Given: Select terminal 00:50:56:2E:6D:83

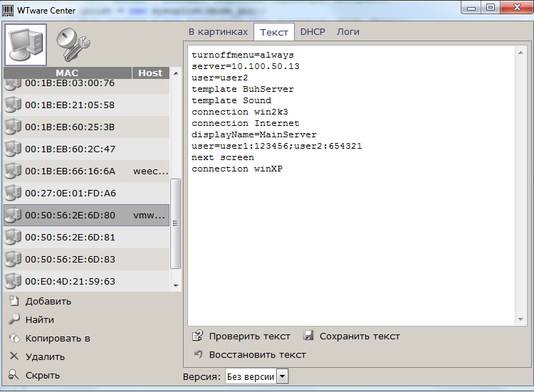Looking at the screenshot, I should [86, 259].
